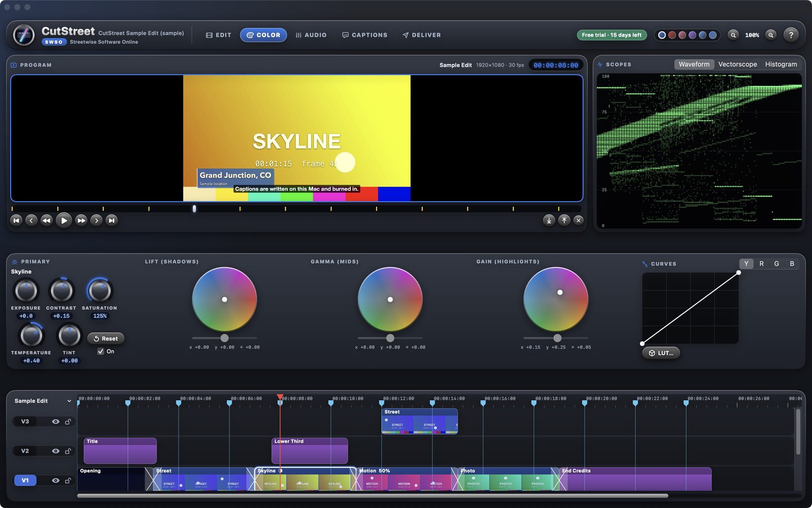
Task: Play the program preview
Action: (63, 220)
